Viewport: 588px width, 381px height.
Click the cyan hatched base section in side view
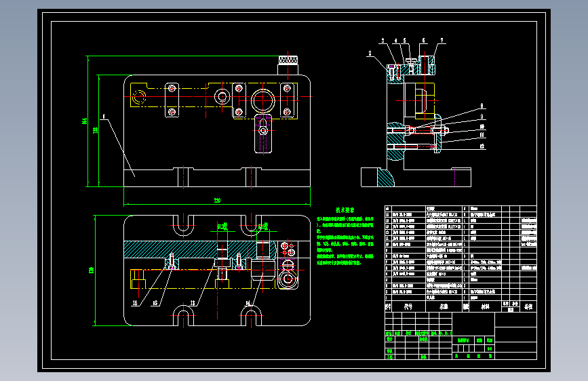[385, 178]
